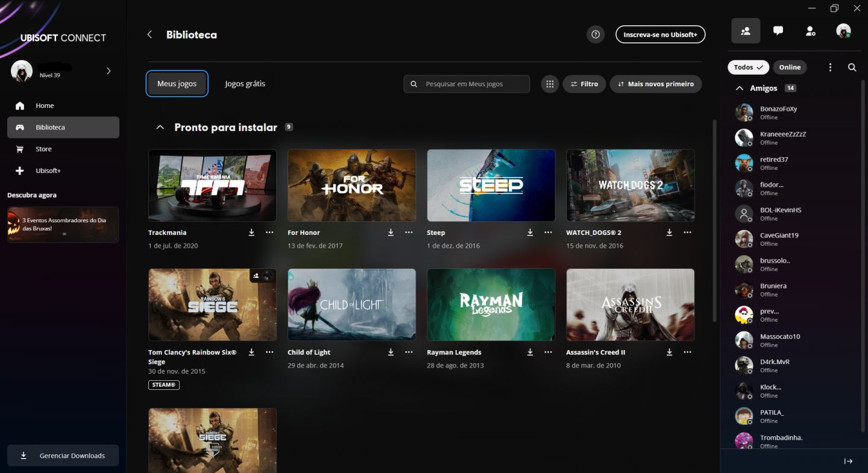Open the friend requests icon
Screen dimensions: 868x473
click(811, 31)
